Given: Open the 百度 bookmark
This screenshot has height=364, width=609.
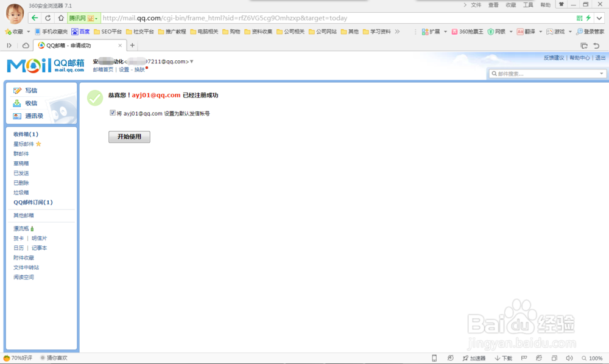Looking at the screenshot, I should 80,32.
